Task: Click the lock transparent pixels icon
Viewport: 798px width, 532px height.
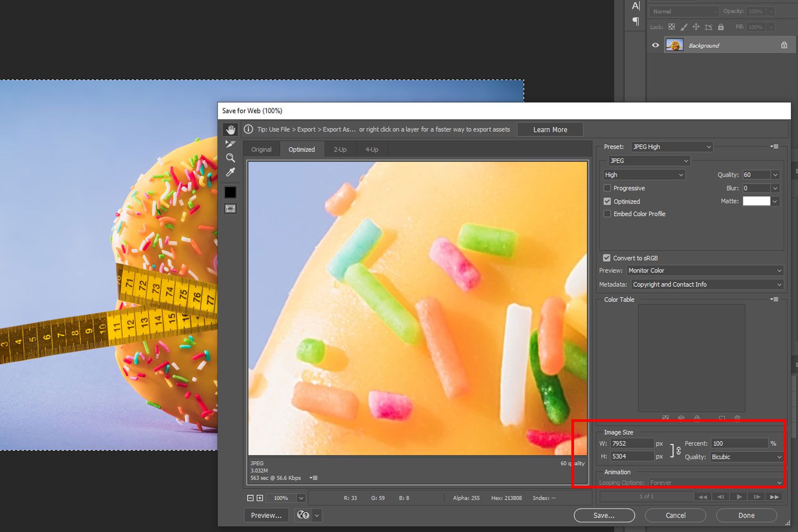Action: tap(671, 27)
